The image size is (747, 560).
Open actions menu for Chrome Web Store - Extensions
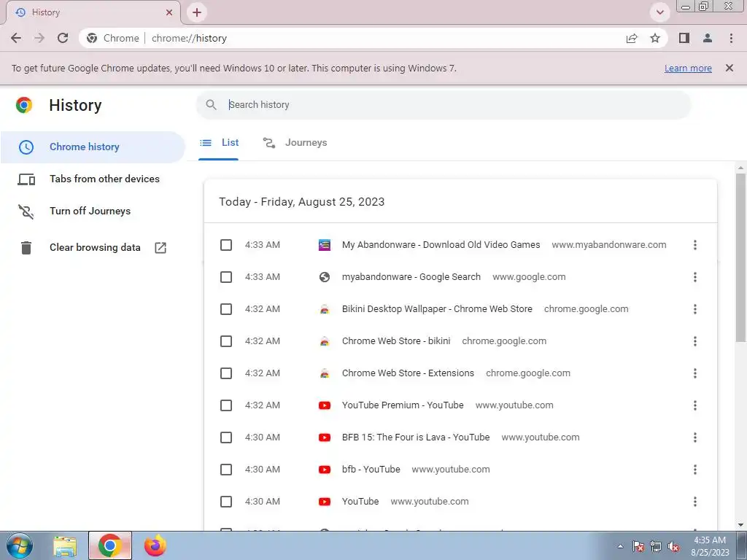tap(695, 373)
